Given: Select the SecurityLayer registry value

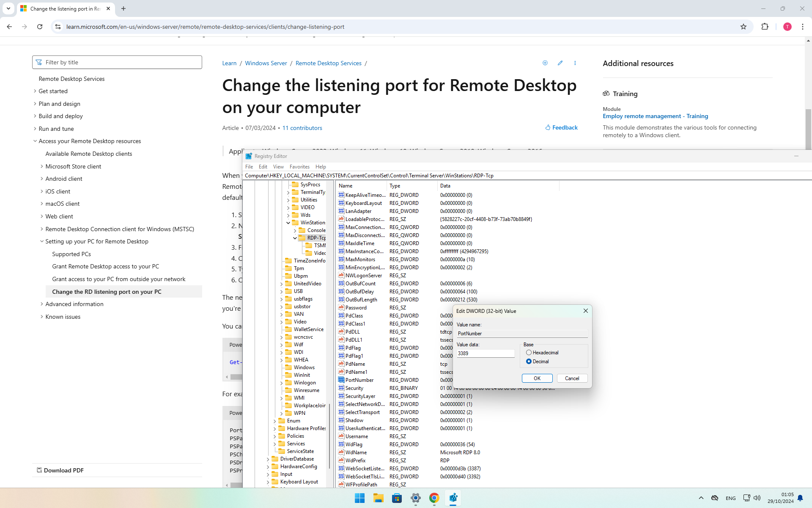Looking at the screenshot, I should [360, 396].
